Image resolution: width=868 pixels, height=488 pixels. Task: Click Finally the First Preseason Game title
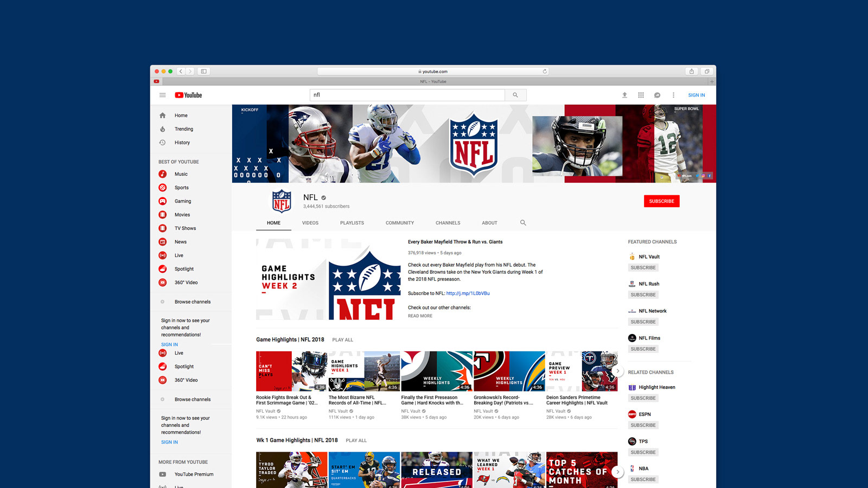[x=432, y=400]
